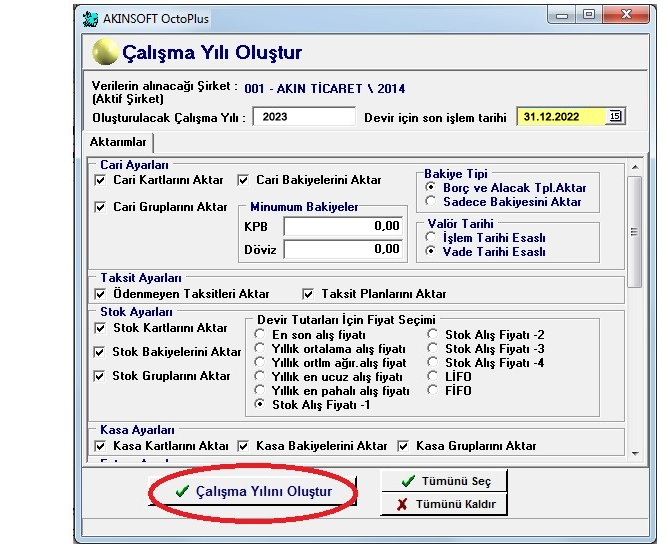Click the Oluşturulacak Çalışma Yılı field

[x=304, y=117]
